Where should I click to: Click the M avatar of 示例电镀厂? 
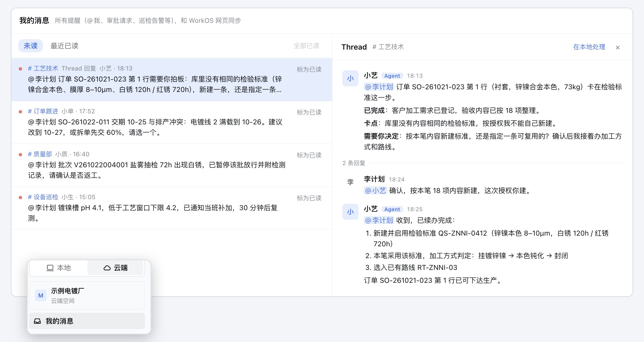pos(41,295)
